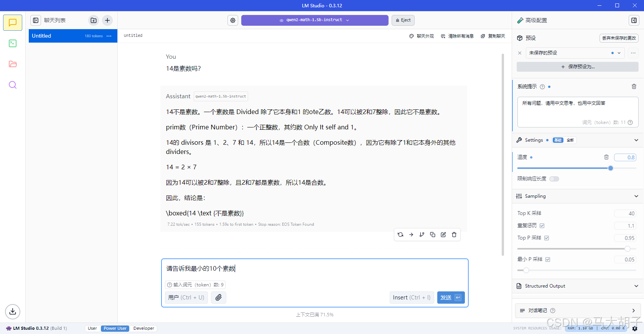Collapse the chat list sidebar

pyautogui.click(x=36, y=20)
